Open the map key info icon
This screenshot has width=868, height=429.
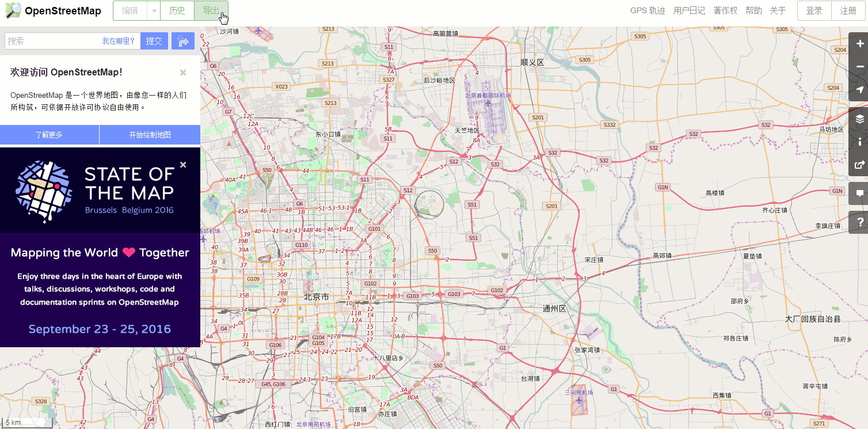tap(859, 142)
